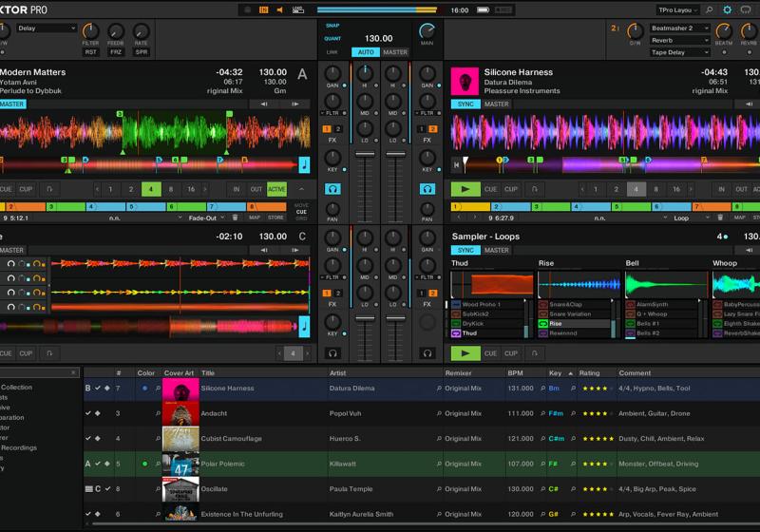Toggle MASTER clock button in master panel
Screen dimensions: 760x532
pos(395,52)
